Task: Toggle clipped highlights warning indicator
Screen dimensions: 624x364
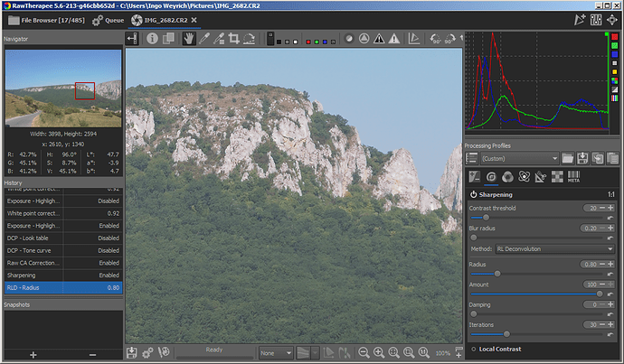Action: (378, 39)
